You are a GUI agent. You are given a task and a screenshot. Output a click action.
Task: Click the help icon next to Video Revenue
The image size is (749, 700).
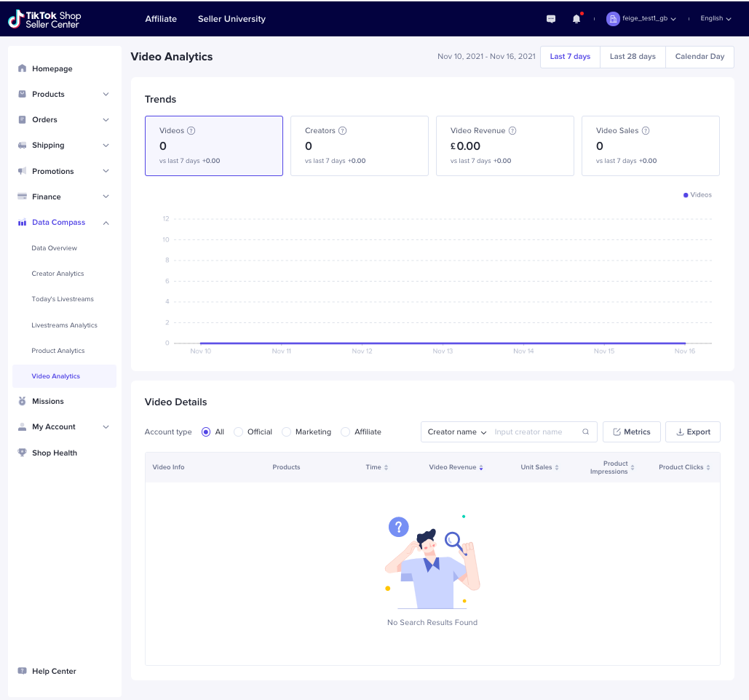coord(512,131)
